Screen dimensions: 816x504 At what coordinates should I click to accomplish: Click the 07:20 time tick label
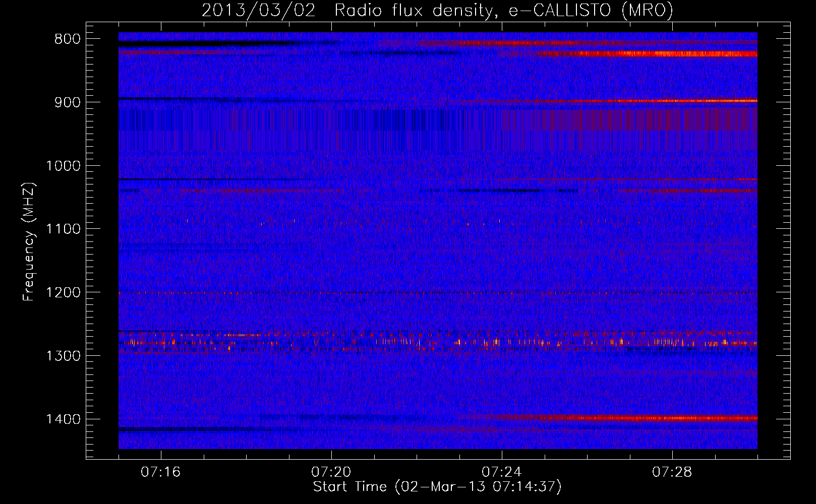coord(331,472)
